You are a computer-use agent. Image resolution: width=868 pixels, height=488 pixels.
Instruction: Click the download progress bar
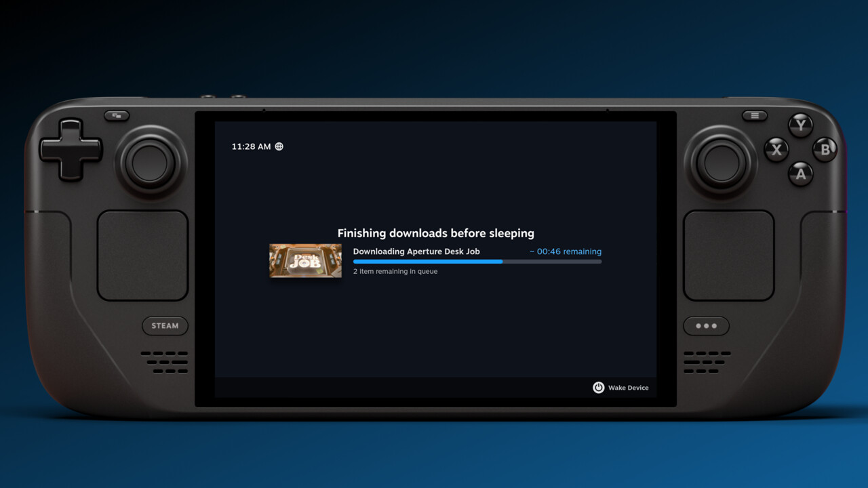477,261
